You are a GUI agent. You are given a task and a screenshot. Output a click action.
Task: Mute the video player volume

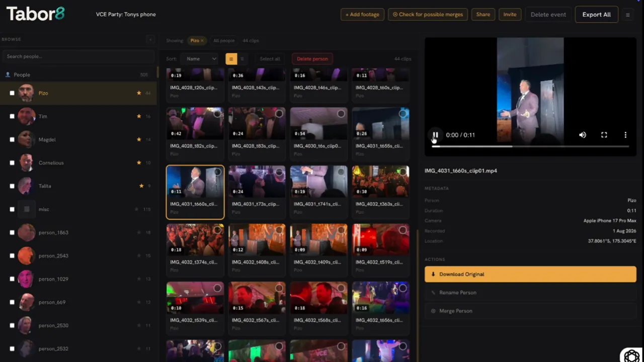(583, 135)
